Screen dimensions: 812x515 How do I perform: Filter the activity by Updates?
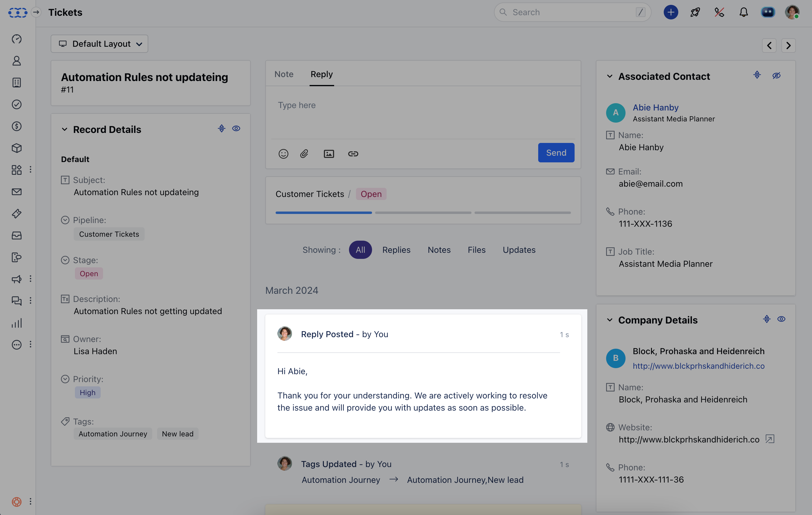519,250
